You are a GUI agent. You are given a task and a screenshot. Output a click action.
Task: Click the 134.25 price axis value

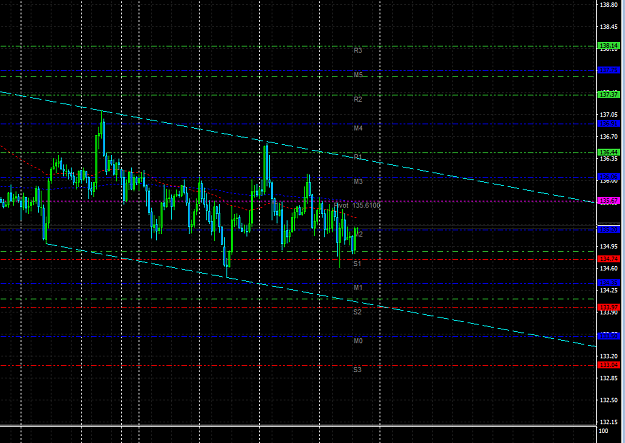tap(609, 290)
